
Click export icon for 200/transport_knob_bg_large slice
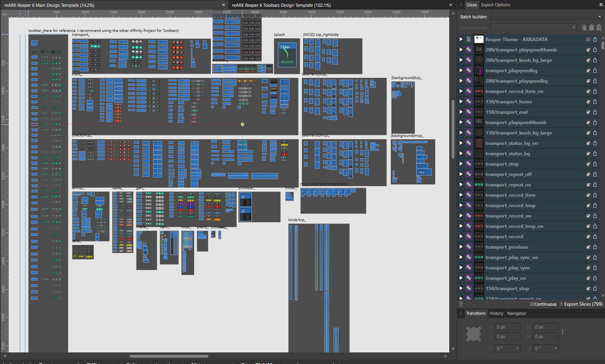[595, 60]
